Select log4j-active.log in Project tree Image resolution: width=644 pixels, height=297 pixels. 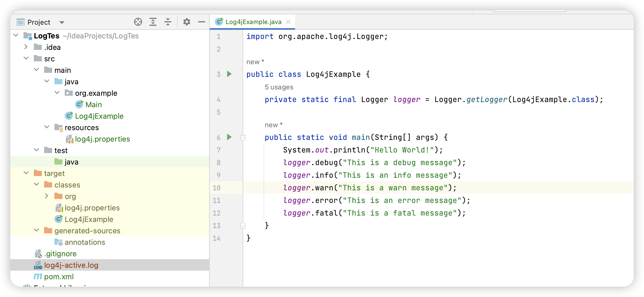[x=71, y=265]
